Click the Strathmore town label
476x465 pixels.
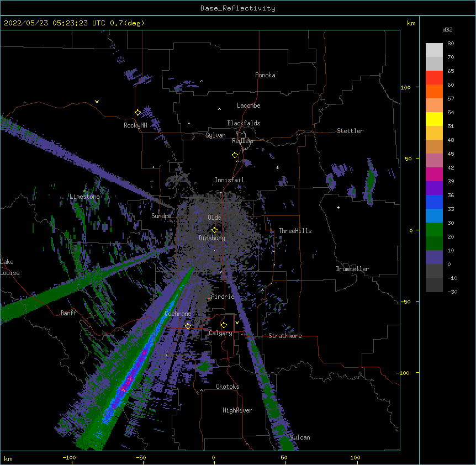click(x=285, y=336)
